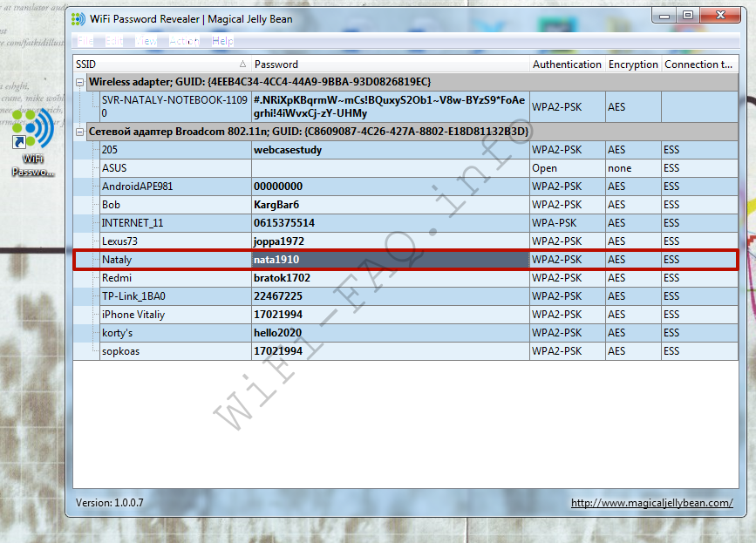Select the TP-Link_1BA0 network entry
This screenshot has height=543, width=756.
133,296
